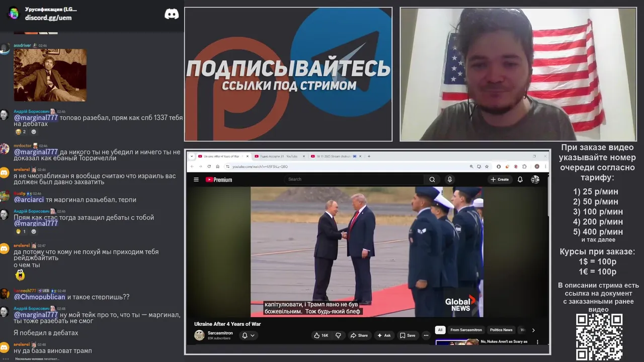Click the QR code image

pos(599,337)
